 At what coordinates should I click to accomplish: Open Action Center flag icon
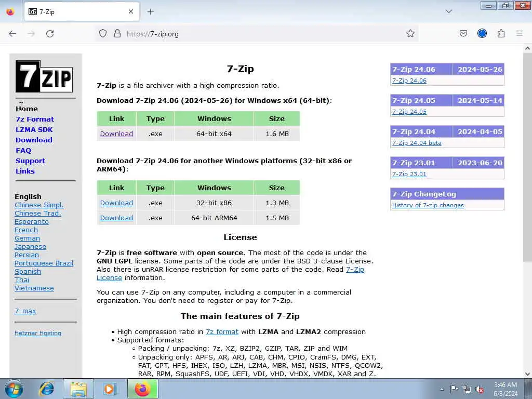click(454, 389)
